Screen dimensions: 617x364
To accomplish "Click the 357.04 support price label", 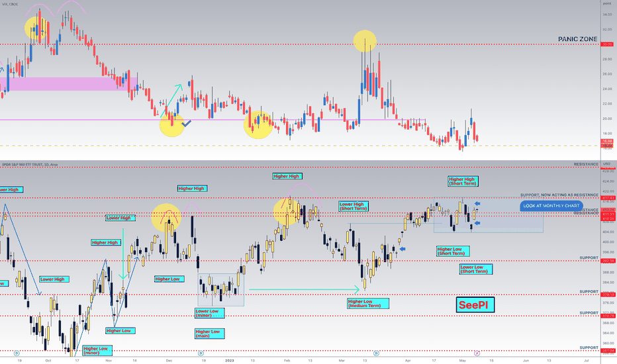I will 607,351.
